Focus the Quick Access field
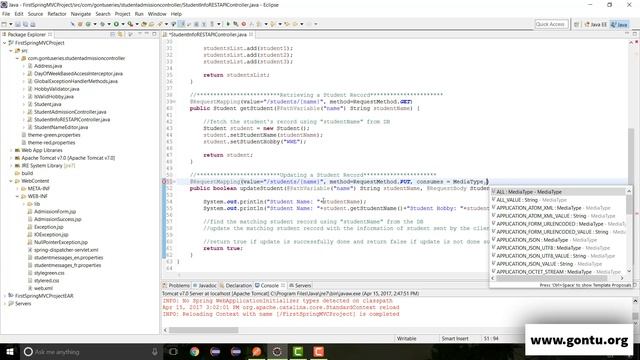640x360 pixels. pyautogui.click(x=551, y=24)
